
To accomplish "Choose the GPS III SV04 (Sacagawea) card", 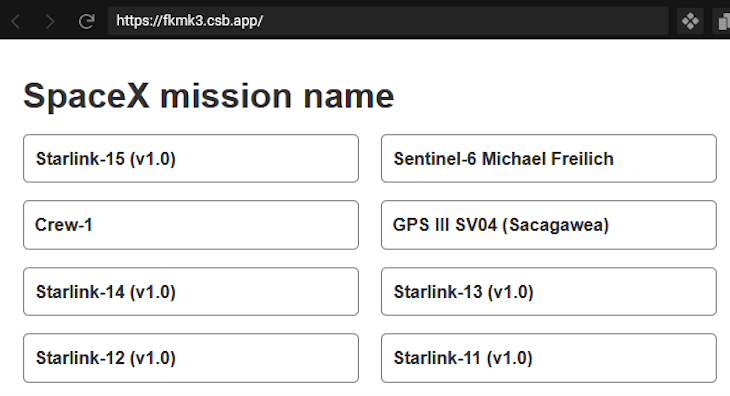I will click(548, 225).
